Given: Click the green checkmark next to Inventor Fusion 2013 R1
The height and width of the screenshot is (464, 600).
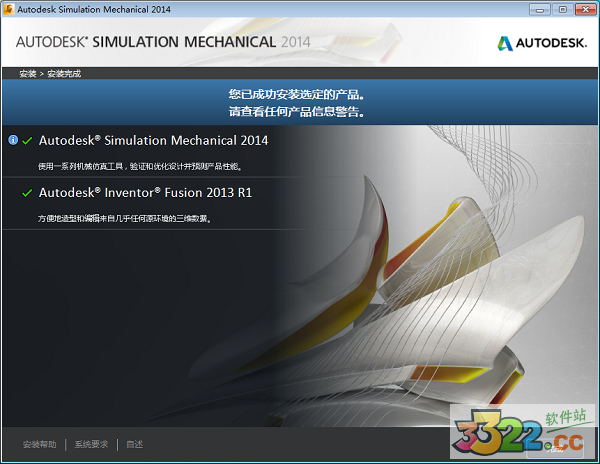Looking at the screenshot, I should pos(27,193).
